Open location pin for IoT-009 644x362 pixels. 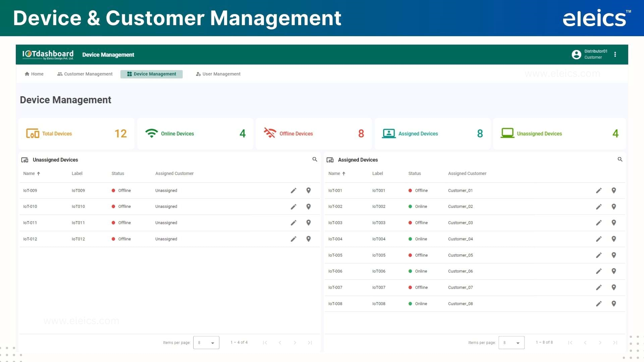pyautogui.click(x=309, y=190)
